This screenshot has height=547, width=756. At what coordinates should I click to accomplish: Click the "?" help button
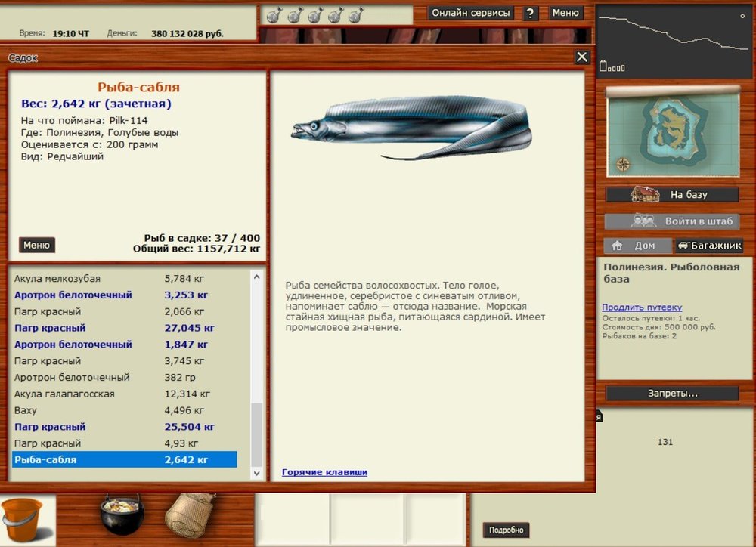pyautogui.click(x=531, y=13)
